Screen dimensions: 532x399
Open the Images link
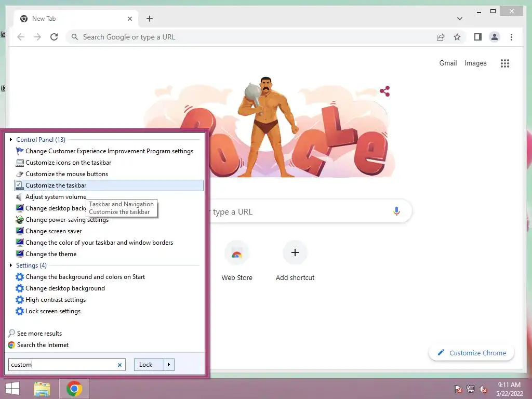(475, 63)
